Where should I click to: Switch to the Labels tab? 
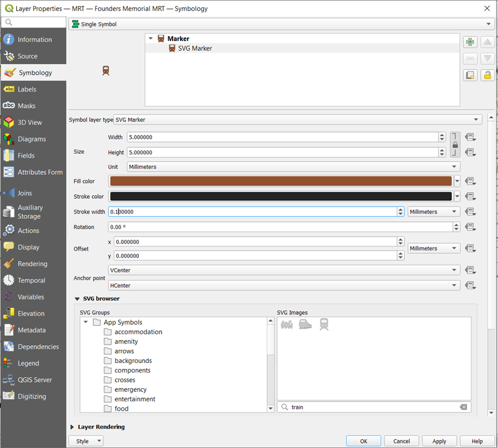tap(27, 89)
